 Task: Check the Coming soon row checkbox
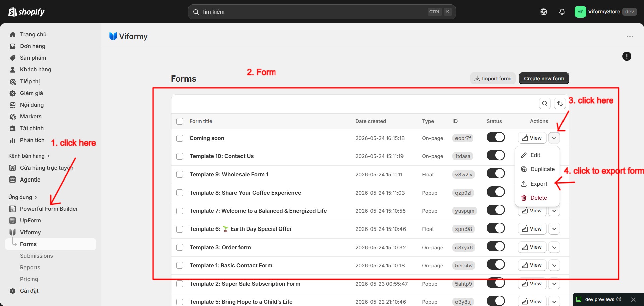(180, 138)
